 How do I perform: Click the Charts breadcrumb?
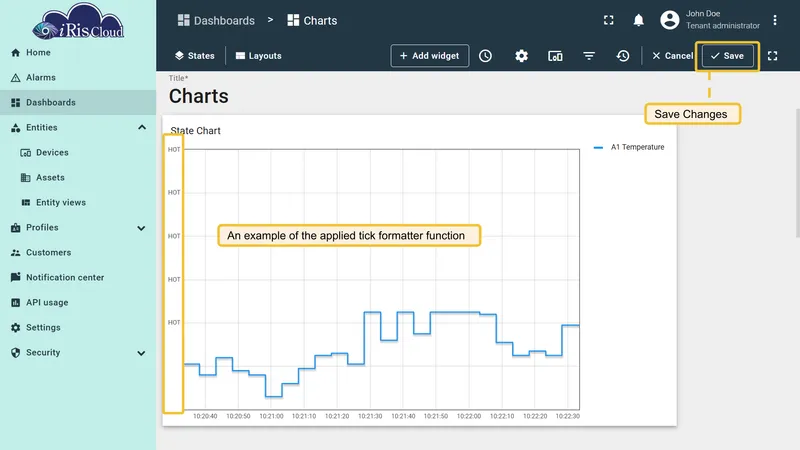[x=312, y=20]
